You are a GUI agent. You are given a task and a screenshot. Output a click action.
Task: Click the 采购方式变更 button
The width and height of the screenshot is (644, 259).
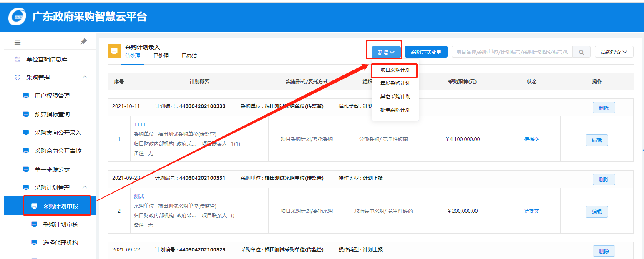pyautogui.click(x=426, y=52)
